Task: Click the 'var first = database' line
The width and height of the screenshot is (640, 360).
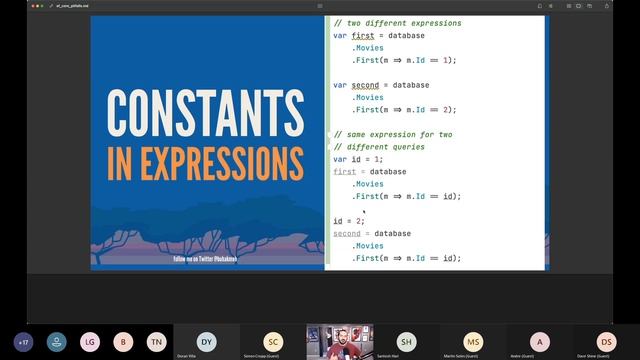Action: coord(379,36)
